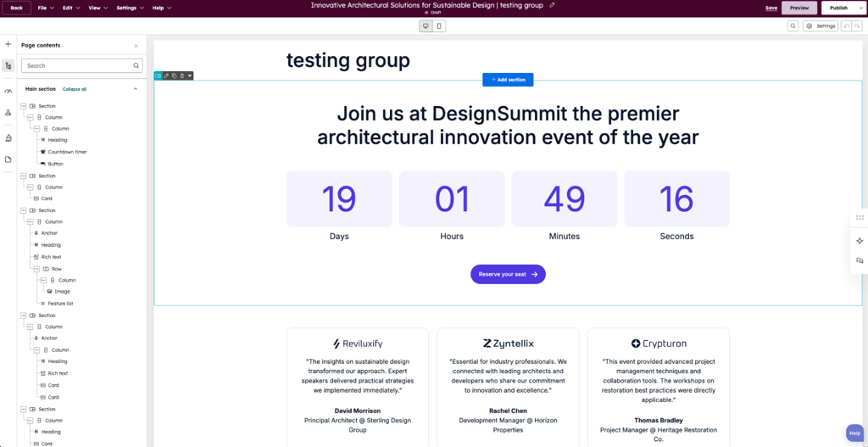Open the page file icon in left rail

pos(8,159)
